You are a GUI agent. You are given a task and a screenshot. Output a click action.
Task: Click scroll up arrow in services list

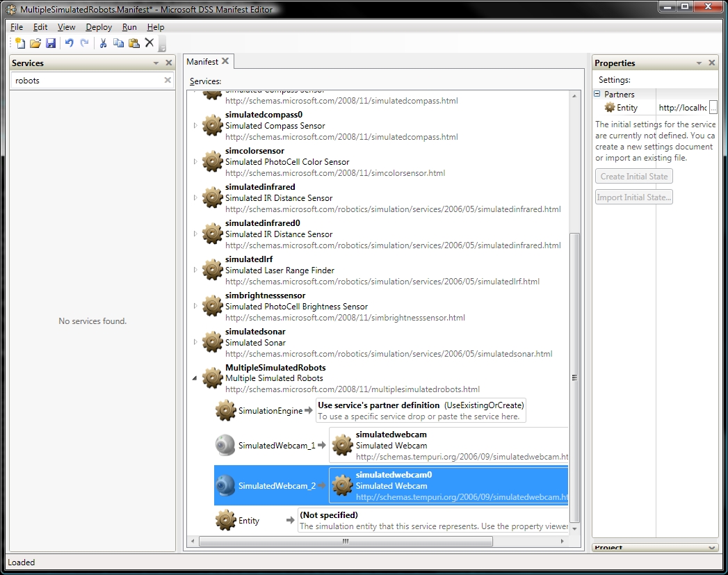click(x=574, y=95)
